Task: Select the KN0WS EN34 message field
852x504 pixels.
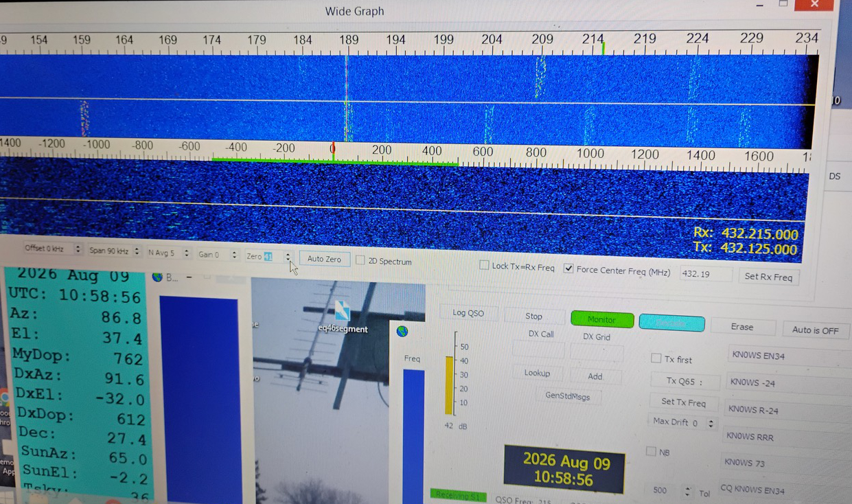Action: point(790,356)
